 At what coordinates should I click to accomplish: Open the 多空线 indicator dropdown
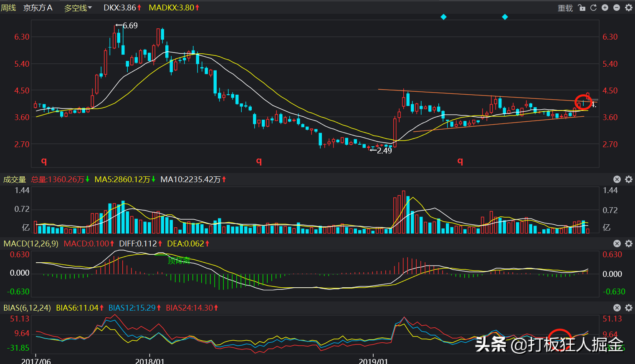coord(78,8)
